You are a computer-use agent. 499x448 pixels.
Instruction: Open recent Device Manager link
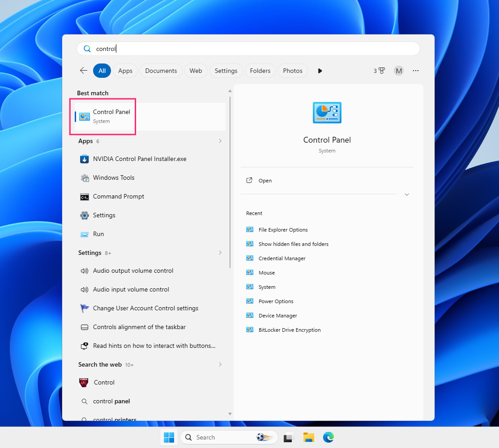(278, 316)
